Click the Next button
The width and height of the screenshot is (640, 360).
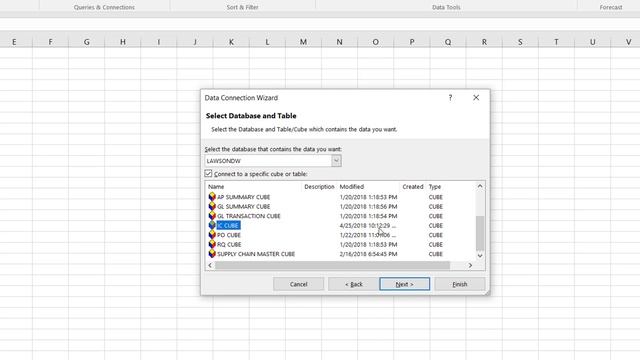pyautogui.click(x=404, y=284)
